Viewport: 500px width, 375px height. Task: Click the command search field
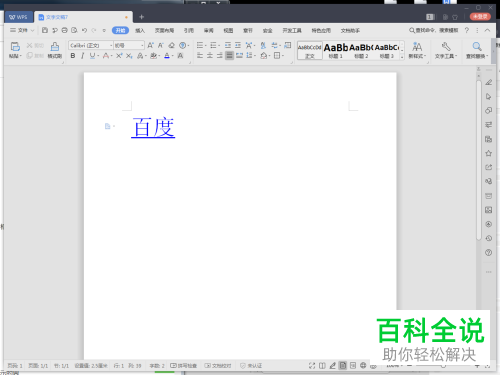[x=434, y=30]
